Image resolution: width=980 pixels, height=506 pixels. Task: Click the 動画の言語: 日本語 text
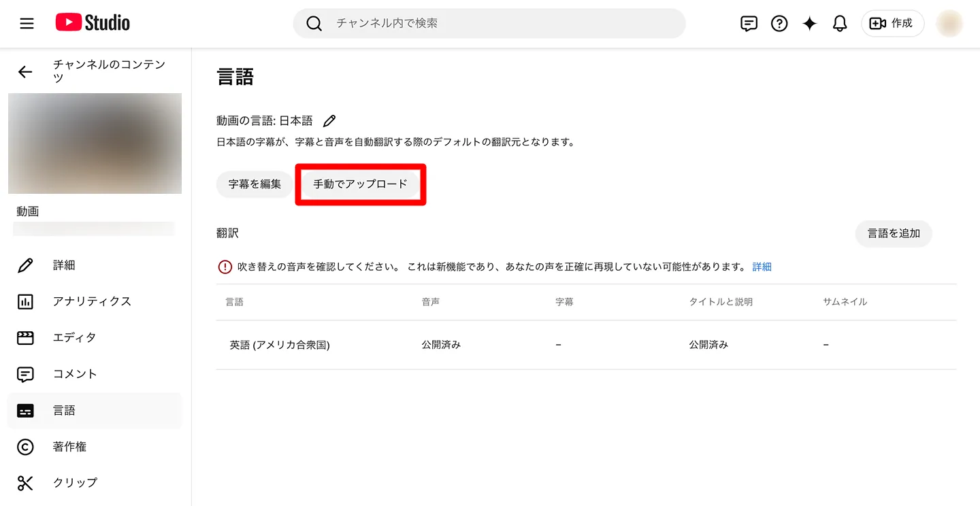pos(265,121)
